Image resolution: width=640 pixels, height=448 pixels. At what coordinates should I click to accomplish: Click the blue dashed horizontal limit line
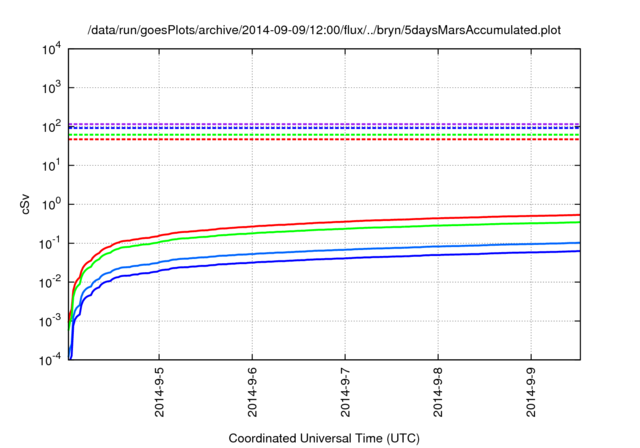324,128
